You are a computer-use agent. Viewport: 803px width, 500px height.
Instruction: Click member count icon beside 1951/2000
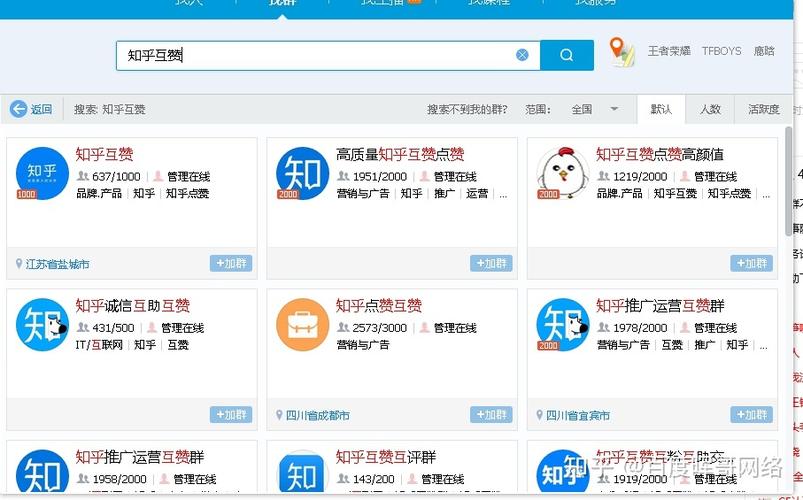(343, 176)
